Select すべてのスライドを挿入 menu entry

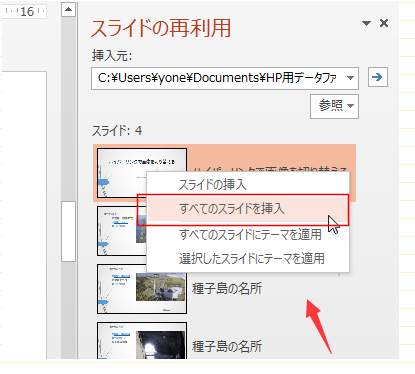click(248, 209)
